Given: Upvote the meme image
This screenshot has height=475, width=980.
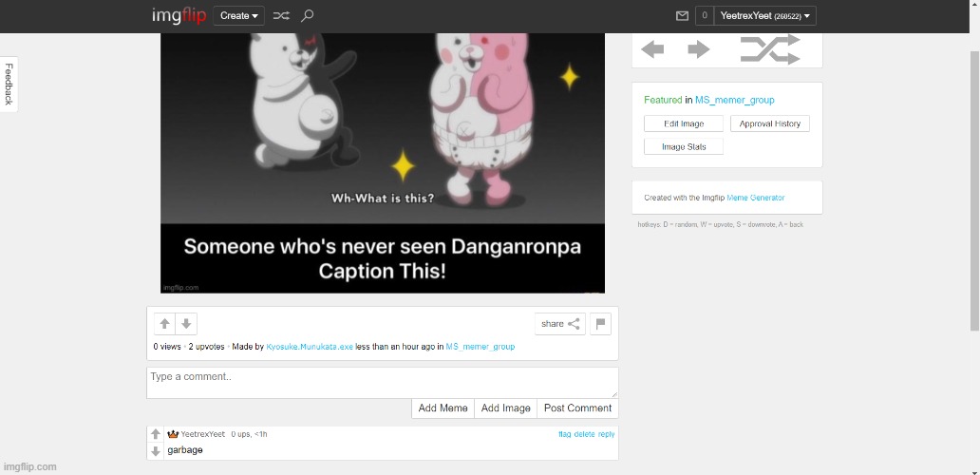Looking at the screenshot, I should 165,324.
